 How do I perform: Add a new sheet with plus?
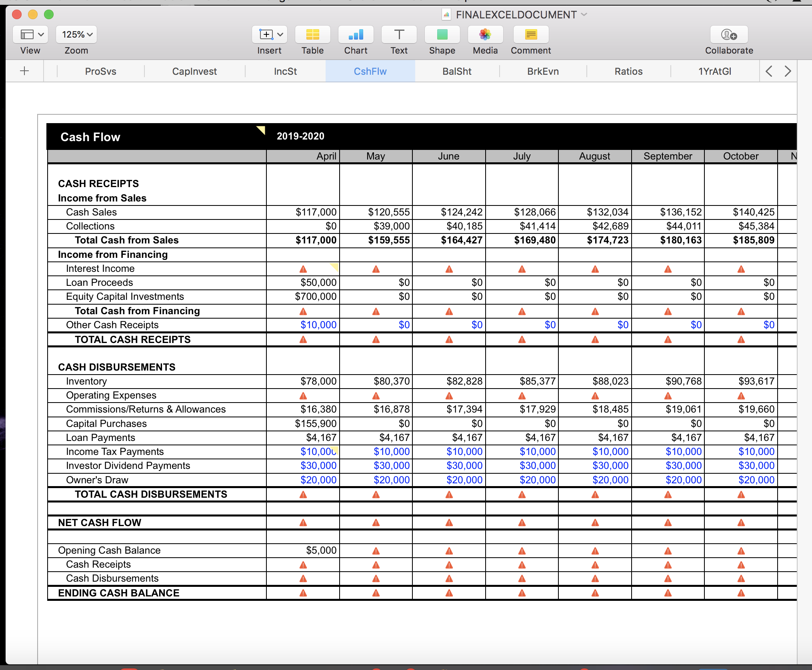(x=24, y=71)
